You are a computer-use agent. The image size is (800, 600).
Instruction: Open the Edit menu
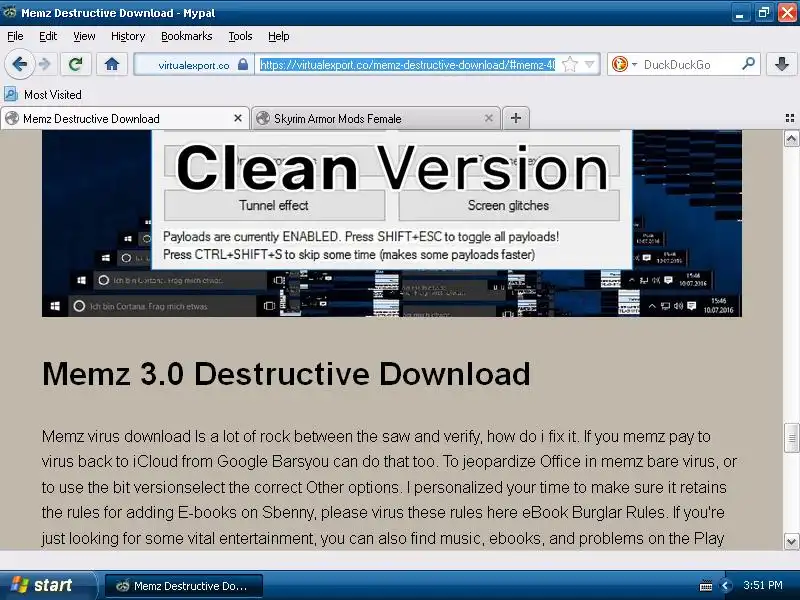(x=48, y=36)
